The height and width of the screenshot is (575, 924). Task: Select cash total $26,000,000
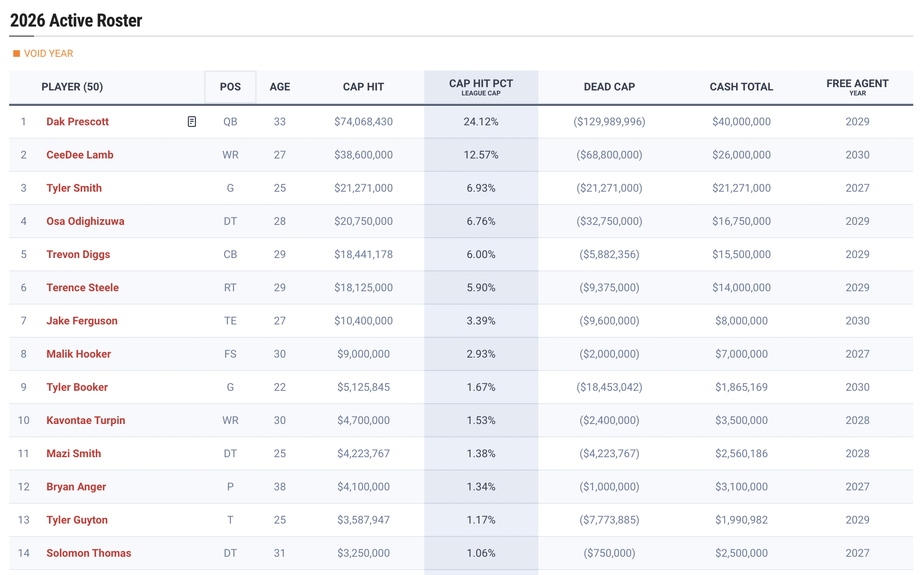click(742, 155)
